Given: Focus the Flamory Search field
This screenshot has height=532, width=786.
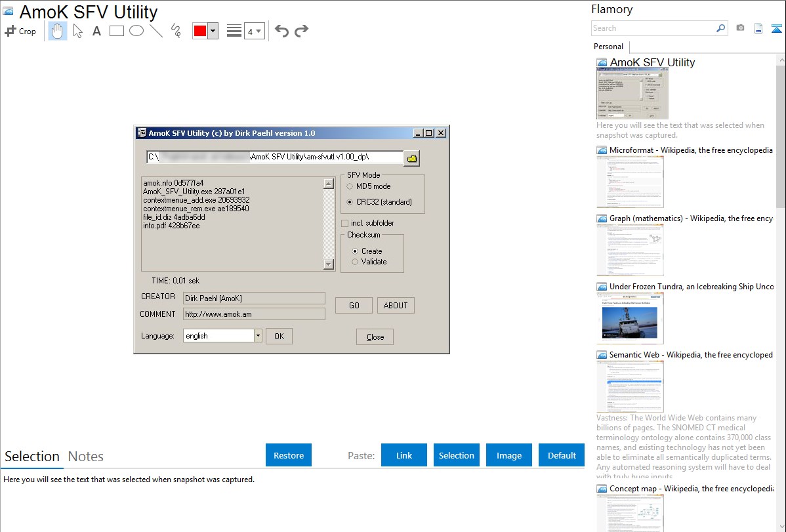Looking at the screenshot, I should (653, 28).
